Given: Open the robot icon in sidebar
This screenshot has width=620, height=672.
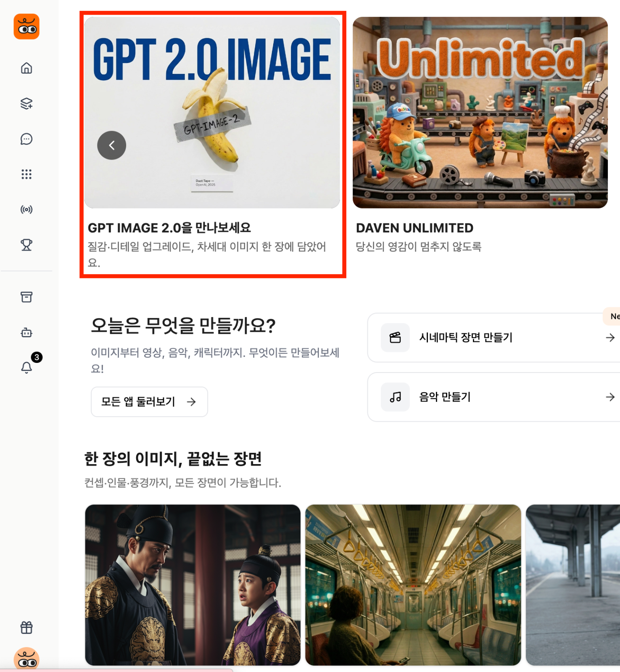Looking at the screenshot, I should (26, 333).
